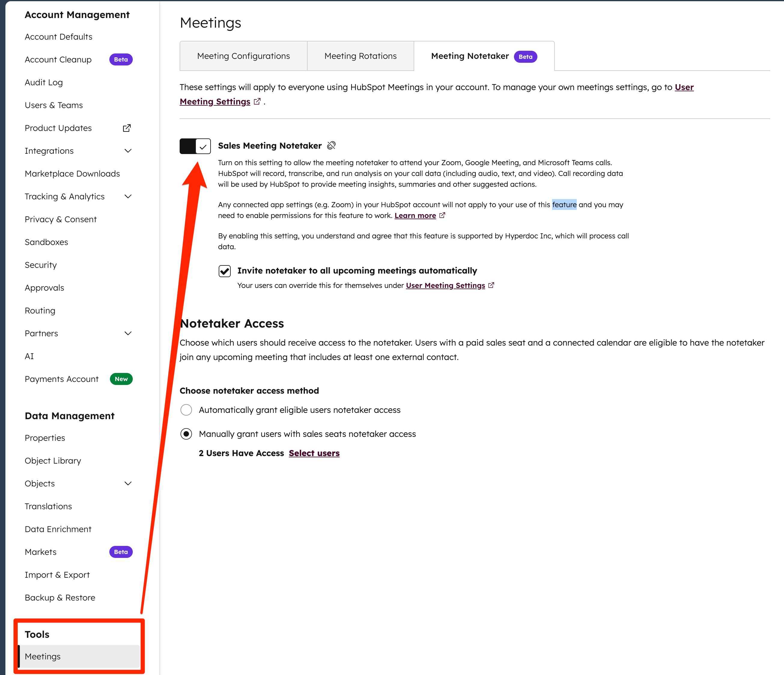Open the Learn more link

click(x=415, y=215)
